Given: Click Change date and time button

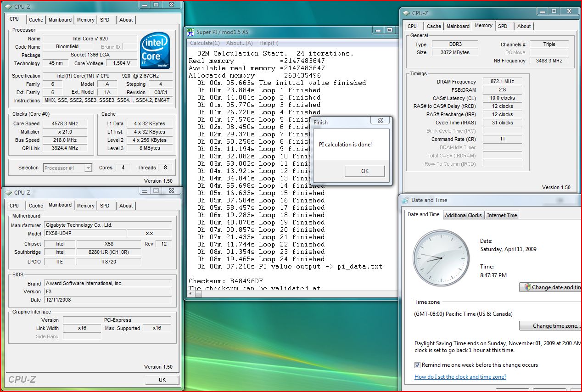Looking at the screenshot, I should [550, 287].
